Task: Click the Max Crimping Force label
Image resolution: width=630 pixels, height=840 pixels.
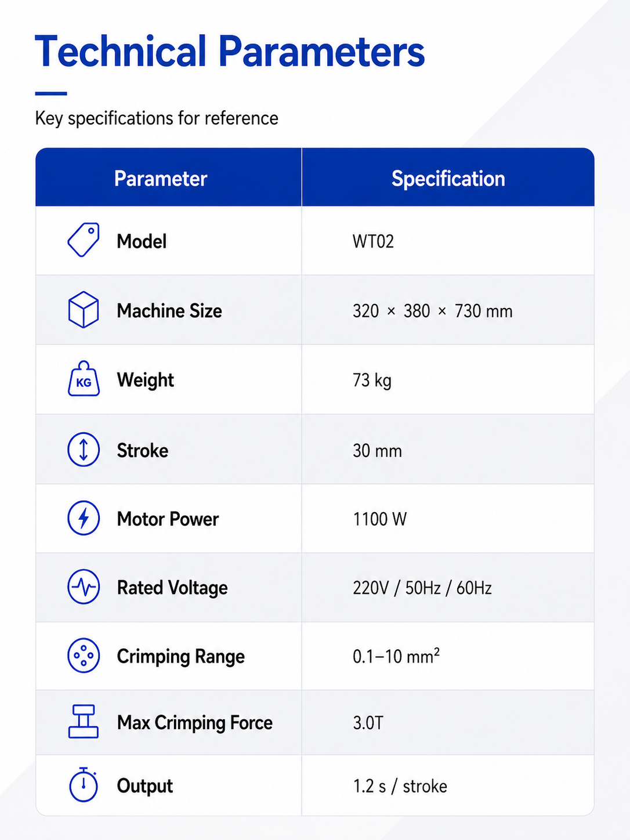Action: tap(195, 723)
